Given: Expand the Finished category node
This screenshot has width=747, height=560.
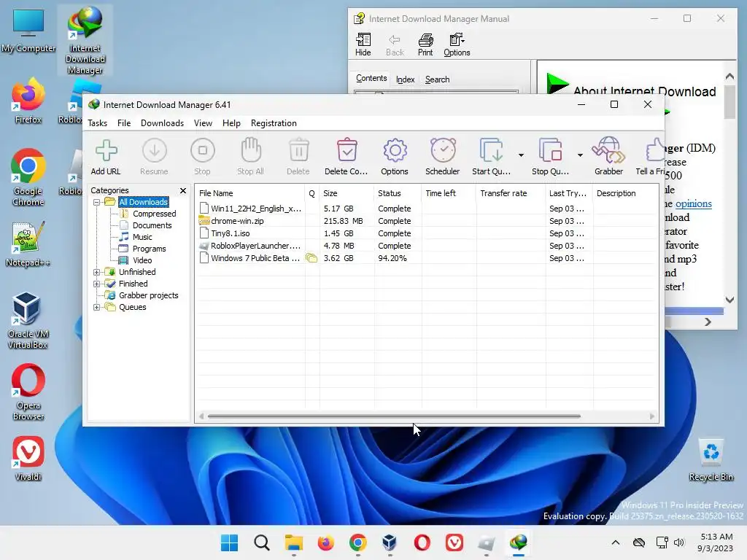Looking at the screenshot, I should (97, 284).
